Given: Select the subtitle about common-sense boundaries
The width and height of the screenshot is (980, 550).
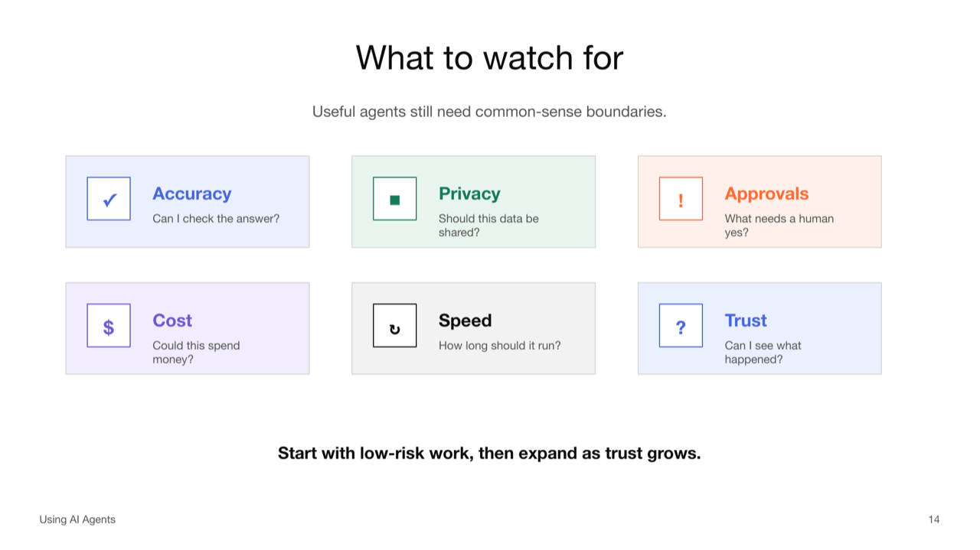Looking at the screenshot, I should 489,112.
